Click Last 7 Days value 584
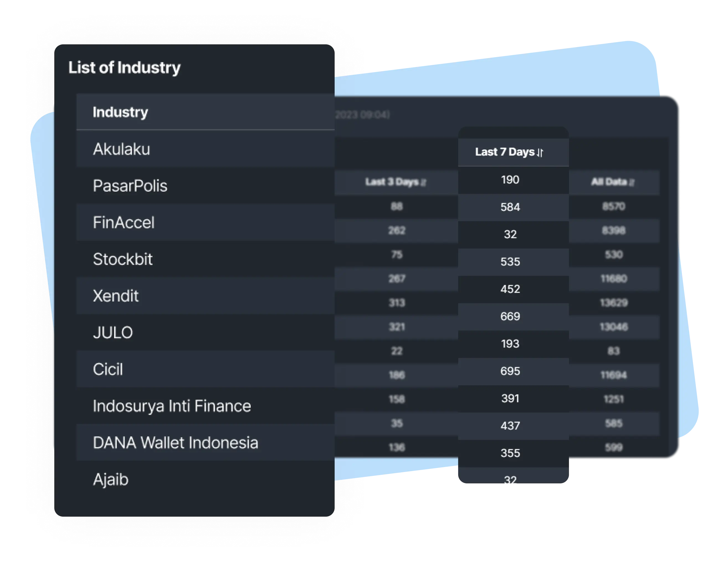728x561 pixels. [510, 207]
